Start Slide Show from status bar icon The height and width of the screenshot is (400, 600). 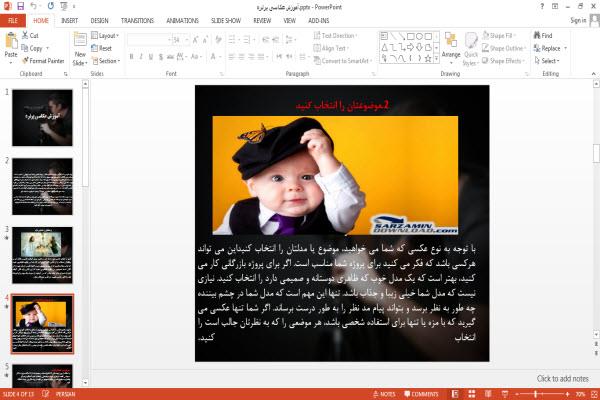pyautogui.click(x=505, y=394)
